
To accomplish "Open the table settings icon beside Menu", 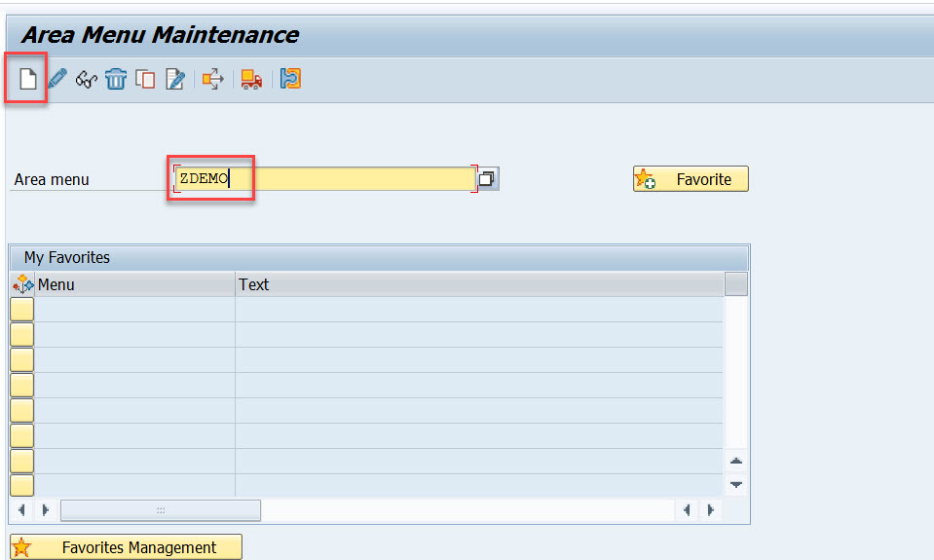I will click(x=22, y=284).
